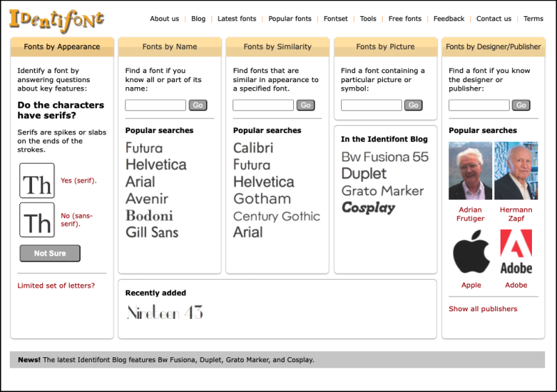Screen dimensions: 557x392
Task: Click Go under Fonts by Name
Action: click(x=198, y=105)
